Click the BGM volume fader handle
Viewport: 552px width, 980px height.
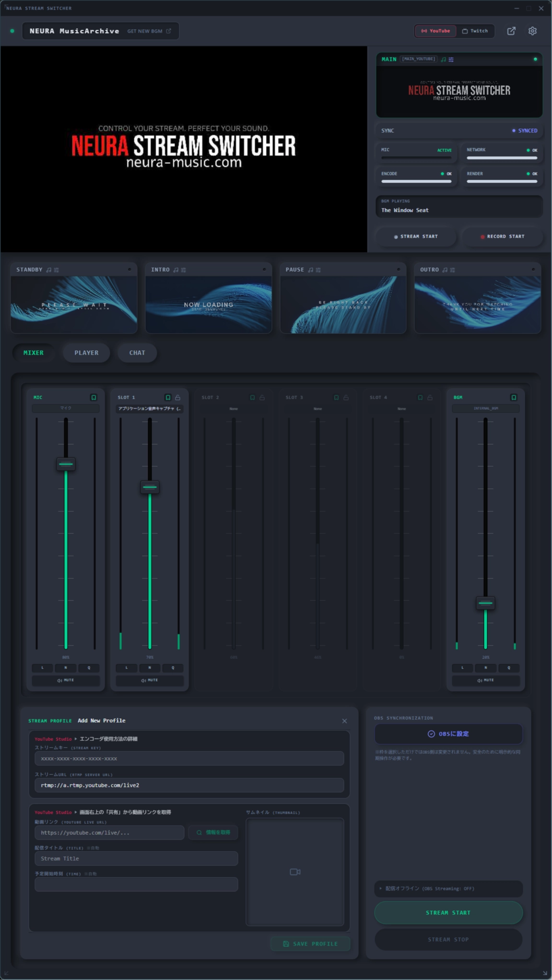[485, 603]
